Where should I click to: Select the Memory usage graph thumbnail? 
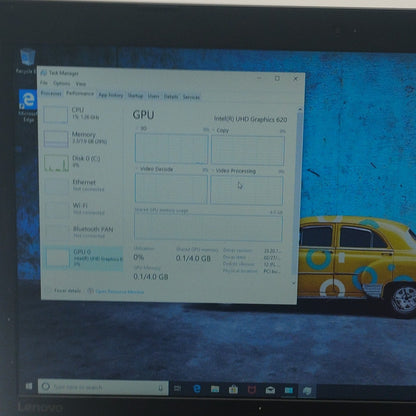click(x=56, y=138)
